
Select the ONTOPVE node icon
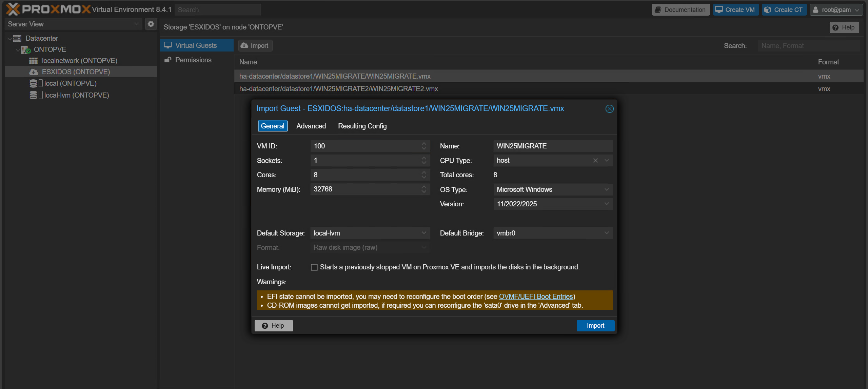click(x=26, y=50)
